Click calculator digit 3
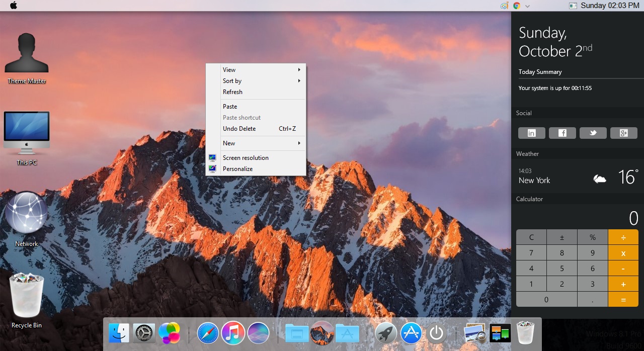Screen dimensions: 644x351 pyautogui.click(x=593, y=284)
